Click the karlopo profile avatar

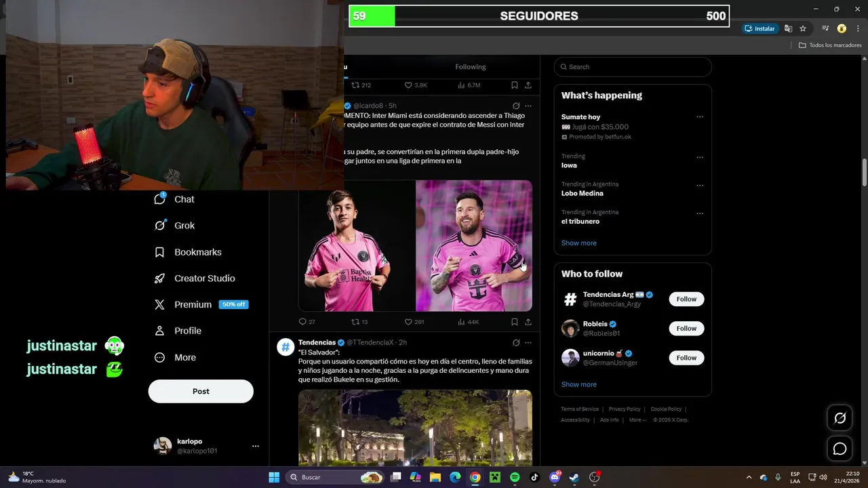pos(163,446)
